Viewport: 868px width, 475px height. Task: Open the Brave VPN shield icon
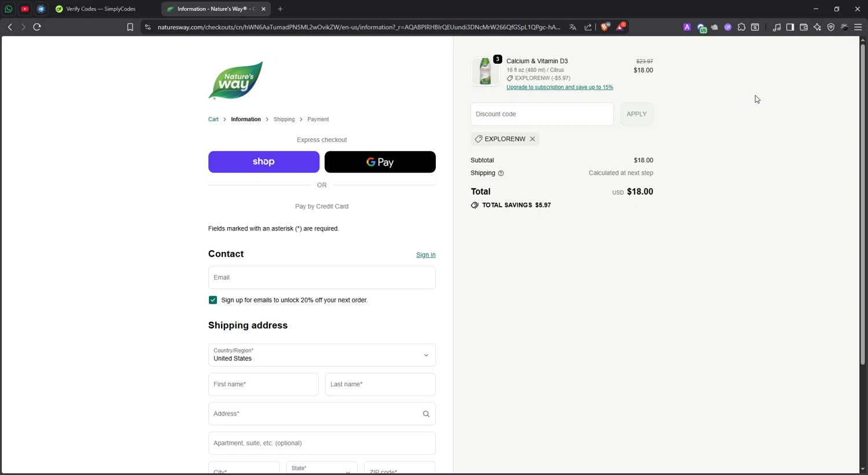pos(831,27)
